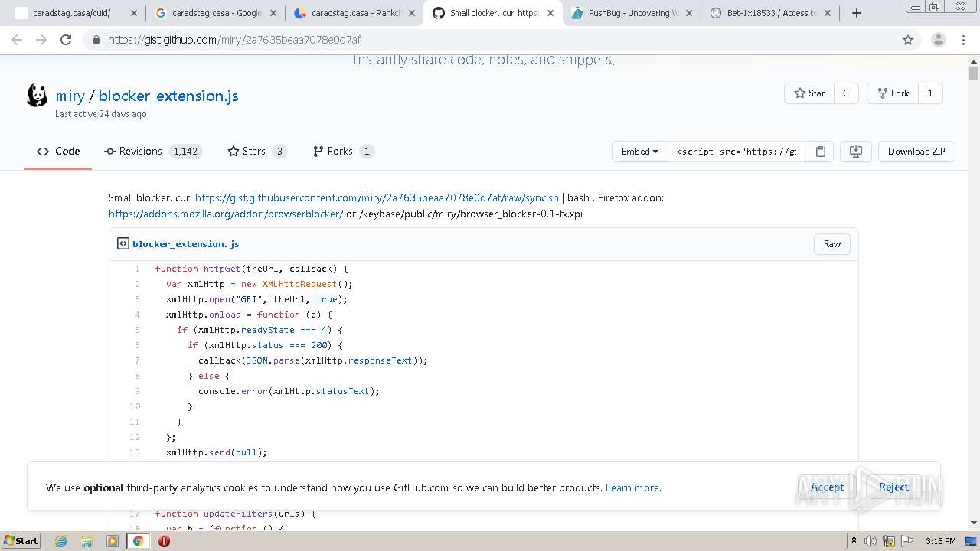Bookmark page with star icon
This screenshot has height=551, width=980.
908,40
